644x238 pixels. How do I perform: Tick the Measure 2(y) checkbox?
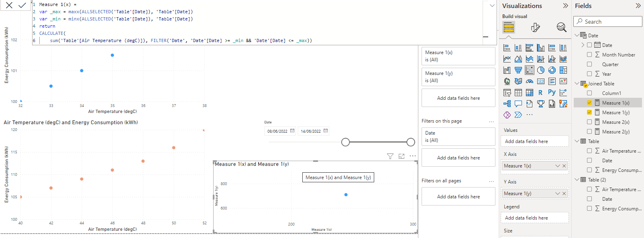point(589,131)
